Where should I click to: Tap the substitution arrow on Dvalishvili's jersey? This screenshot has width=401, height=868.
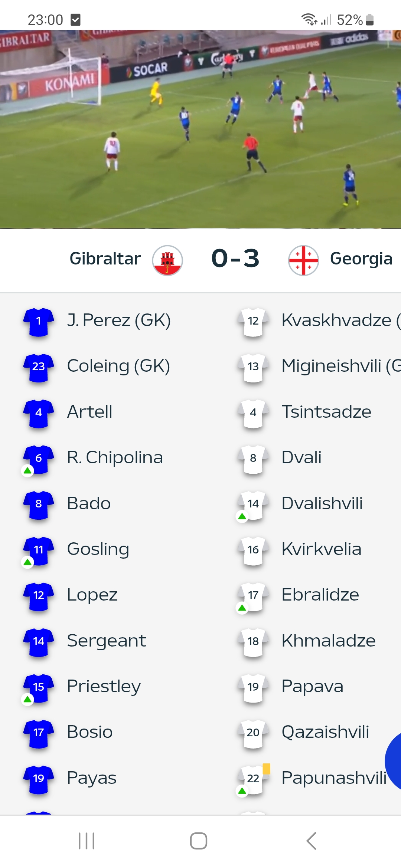point(242,516)
